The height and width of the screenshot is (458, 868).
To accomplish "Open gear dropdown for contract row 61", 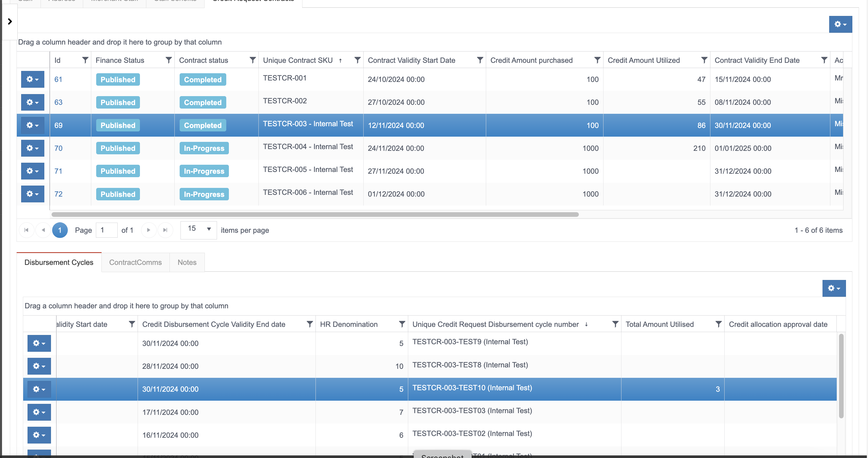I will click(33, 80).
